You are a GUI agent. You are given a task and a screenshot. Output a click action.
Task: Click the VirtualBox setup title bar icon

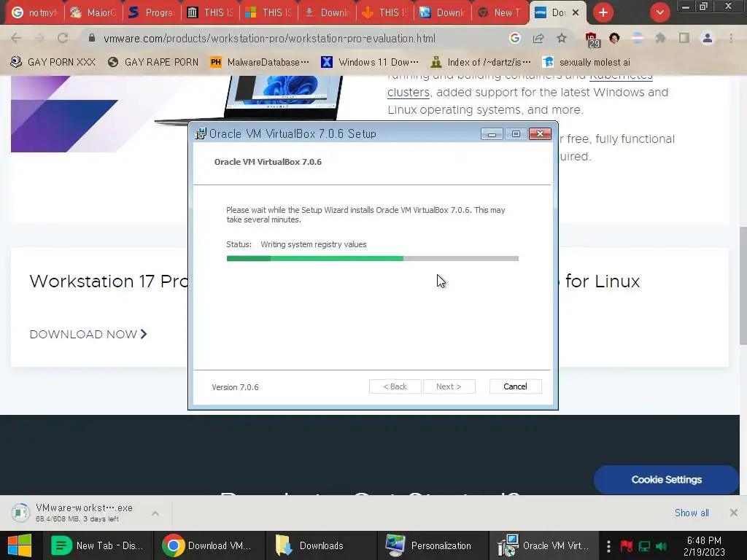click(201, 134)
